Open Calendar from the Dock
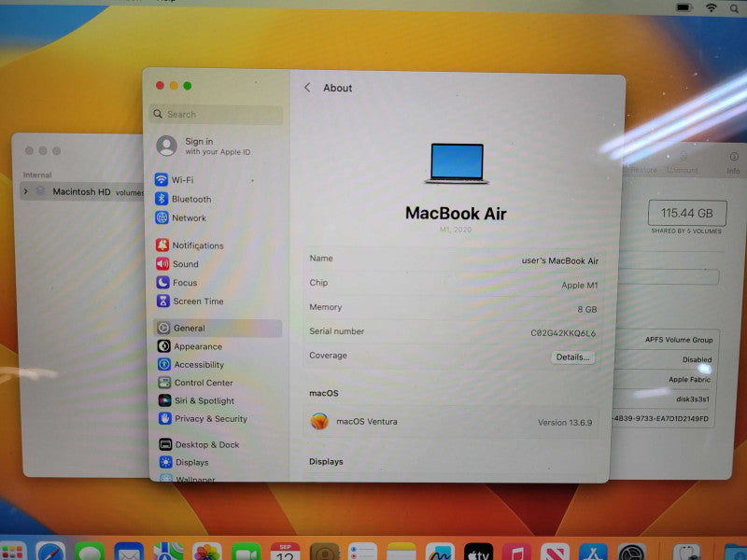Screen dimensions: 747x560 [285, 553]
